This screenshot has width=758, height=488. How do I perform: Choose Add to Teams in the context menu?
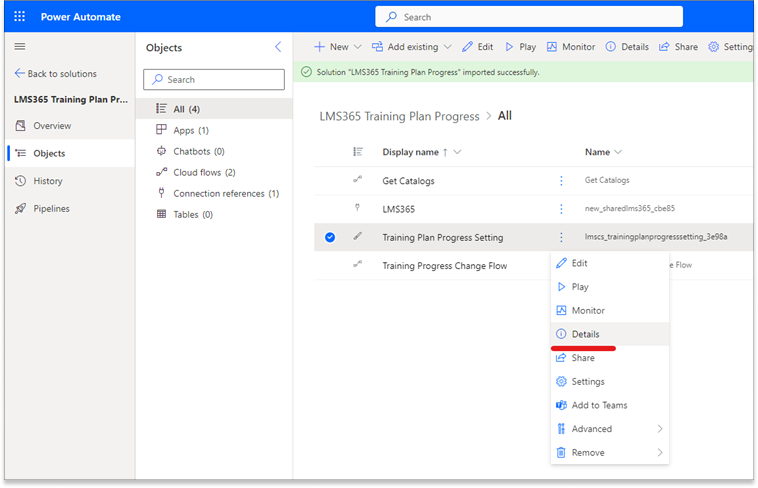(599, 405)
